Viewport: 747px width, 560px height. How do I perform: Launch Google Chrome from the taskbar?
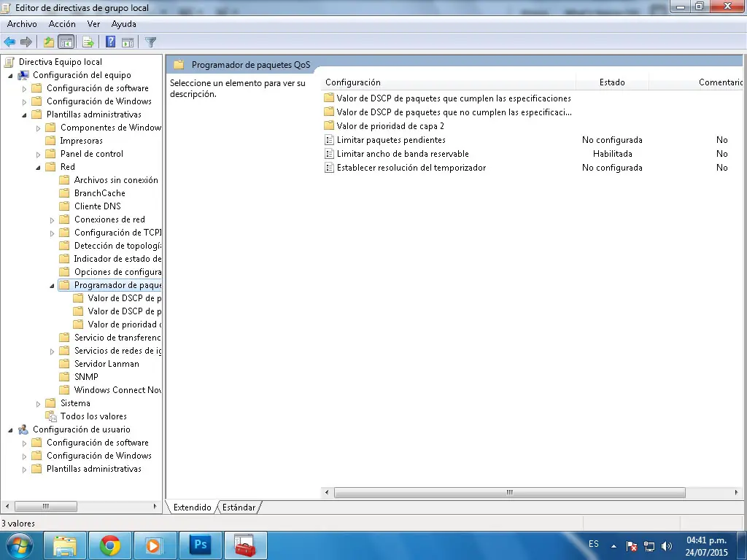coord(110,545)
